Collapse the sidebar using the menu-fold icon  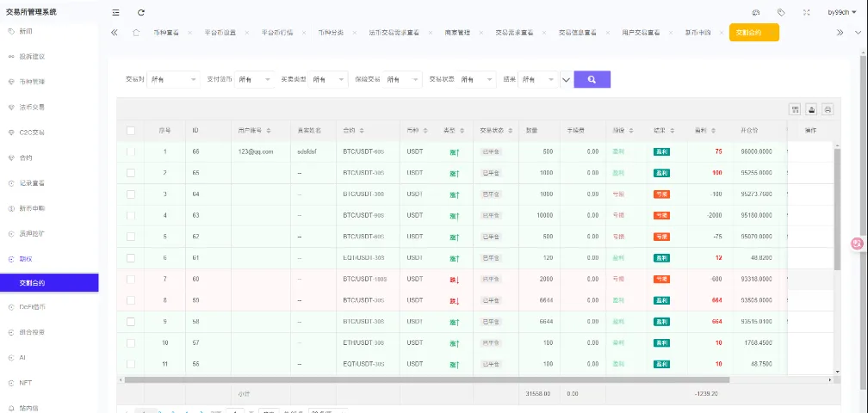pos(116,12)
